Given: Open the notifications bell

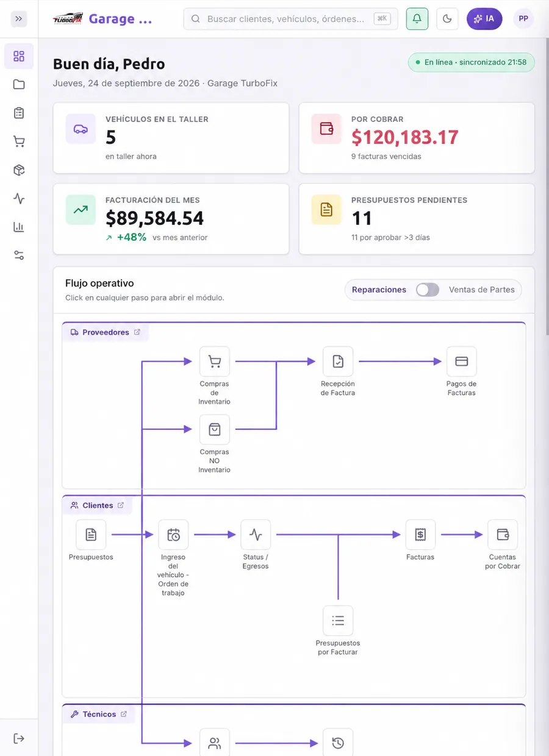Looking at the screenshot, I should coord(417,19).
